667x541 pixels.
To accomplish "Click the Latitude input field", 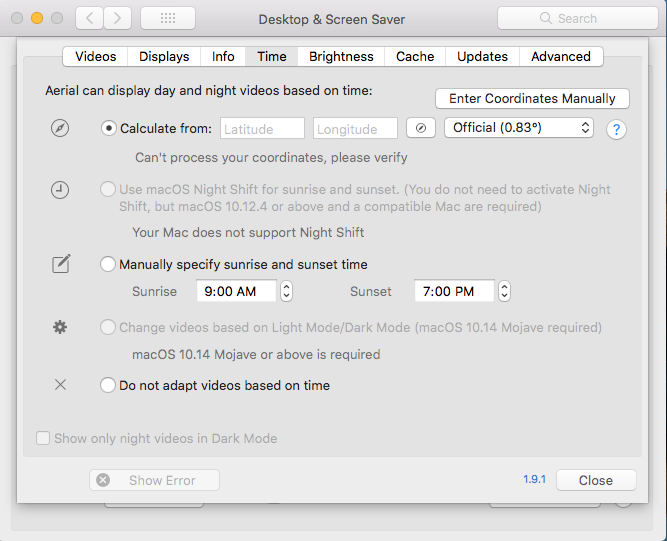I will [x=262, y=128].
